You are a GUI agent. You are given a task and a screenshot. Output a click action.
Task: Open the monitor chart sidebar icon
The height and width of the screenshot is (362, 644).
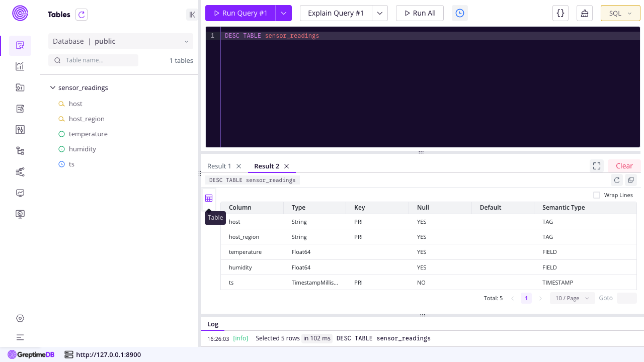[20, 193]
